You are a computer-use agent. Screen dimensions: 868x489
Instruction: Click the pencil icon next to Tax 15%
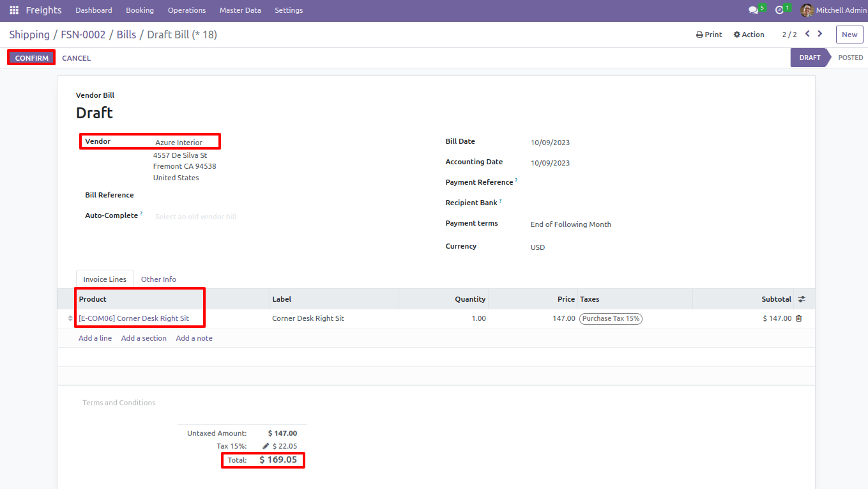(266, 446)
